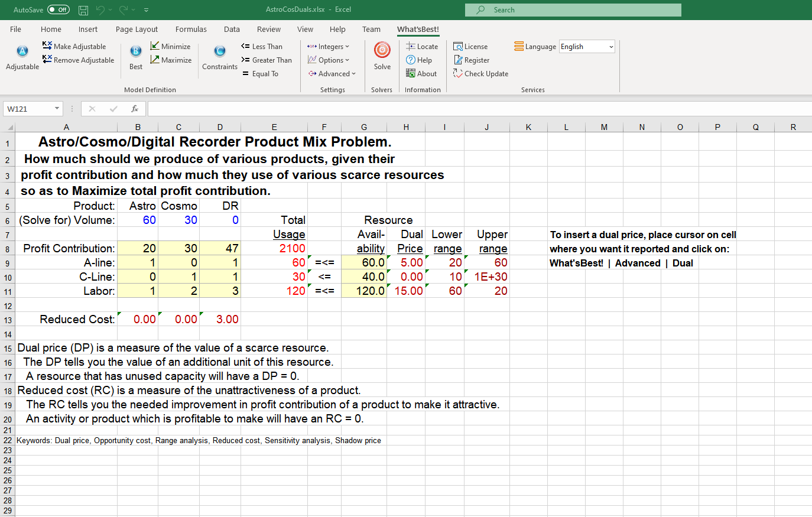The width and height of the screenshot is (812, 517).
Task: Click the Undo icon
Action: tap(100, 10)
